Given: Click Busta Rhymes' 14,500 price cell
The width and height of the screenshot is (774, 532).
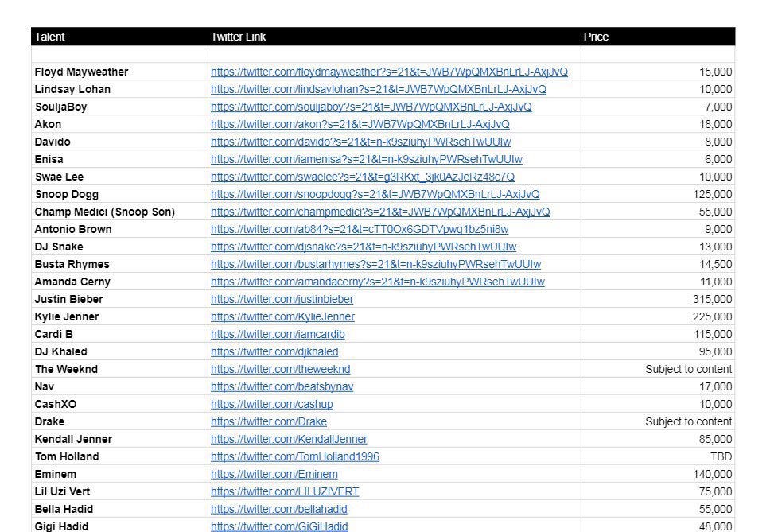Looking at the screenshot, I should pyautogui.click(x=658, y=265).
